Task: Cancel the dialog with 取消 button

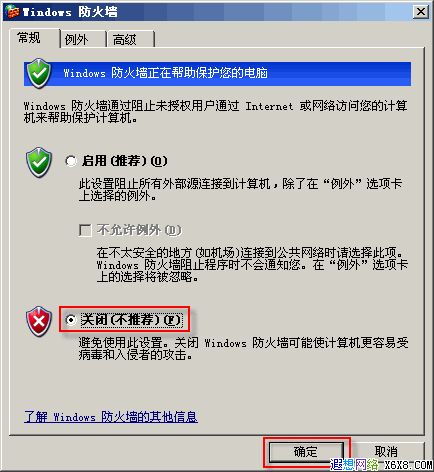Action: [x=386, y=452]
